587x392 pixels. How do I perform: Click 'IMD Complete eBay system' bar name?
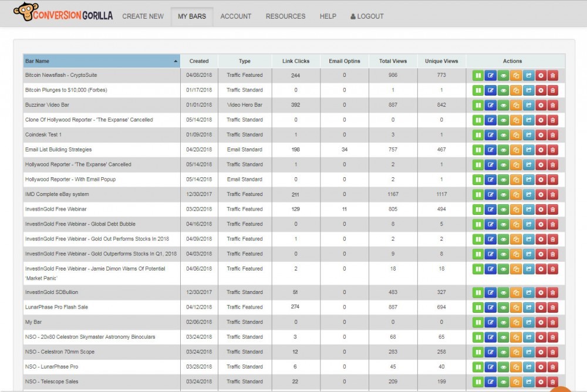(x=57, y=194)
